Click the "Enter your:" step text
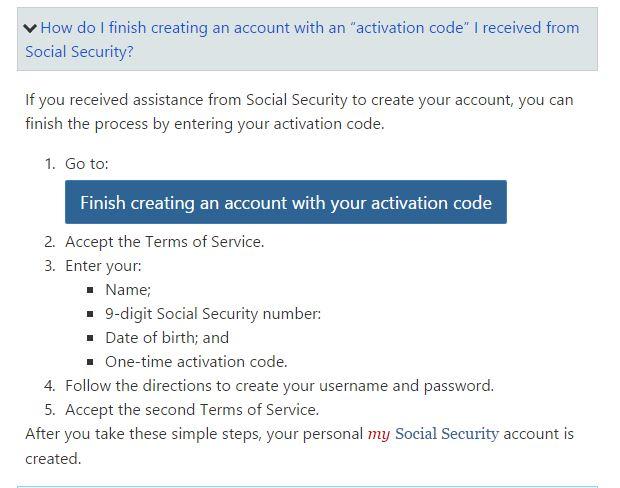Image resolution: width=620 pixels, height=488 pixels. 103,266
